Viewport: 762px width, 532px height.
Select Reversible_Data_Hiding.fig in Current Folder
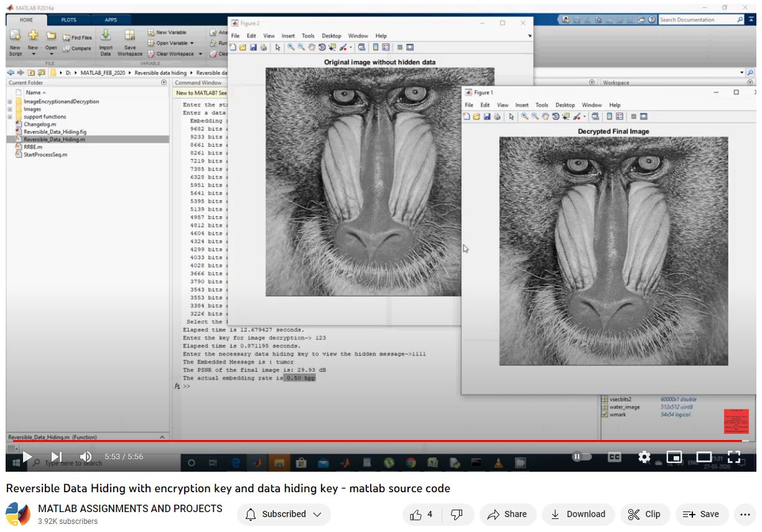pyautogui.click(x=55, y=132)
